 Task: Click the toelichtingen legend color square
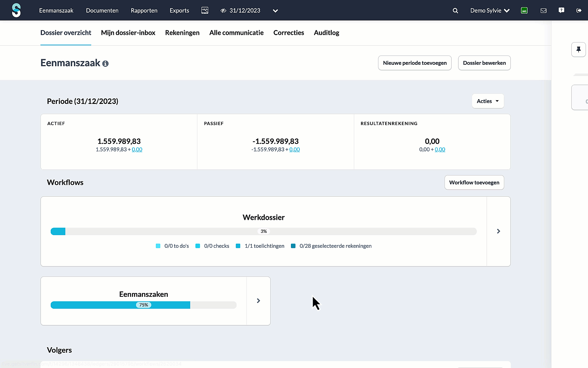[238, 246]
